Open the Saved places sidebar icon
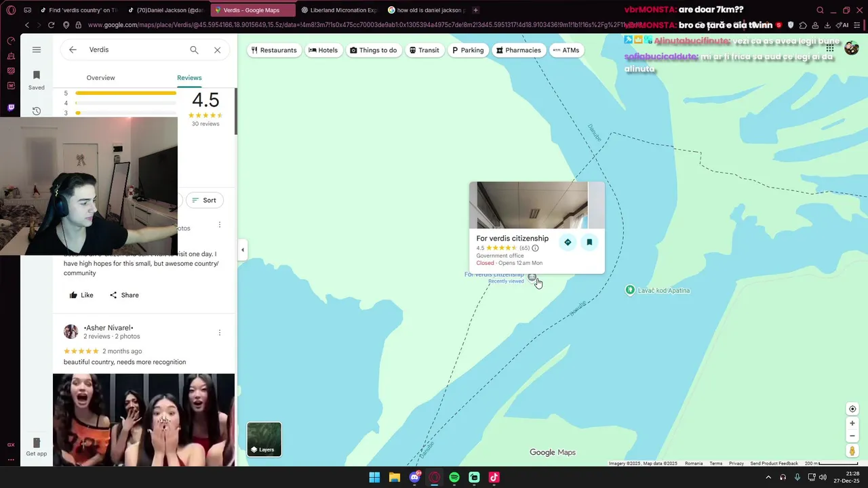868x488 pixels. (37, 80)
